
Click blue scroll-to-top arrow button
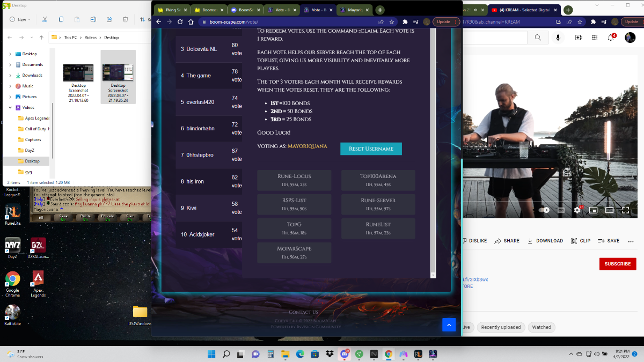click(449, 324)
